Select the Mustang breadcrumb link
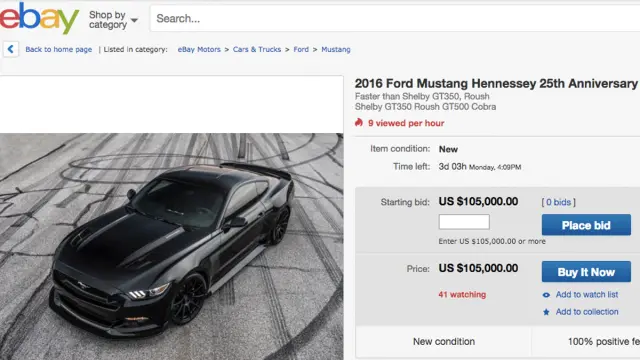640x360 pixels. [336, 49]
